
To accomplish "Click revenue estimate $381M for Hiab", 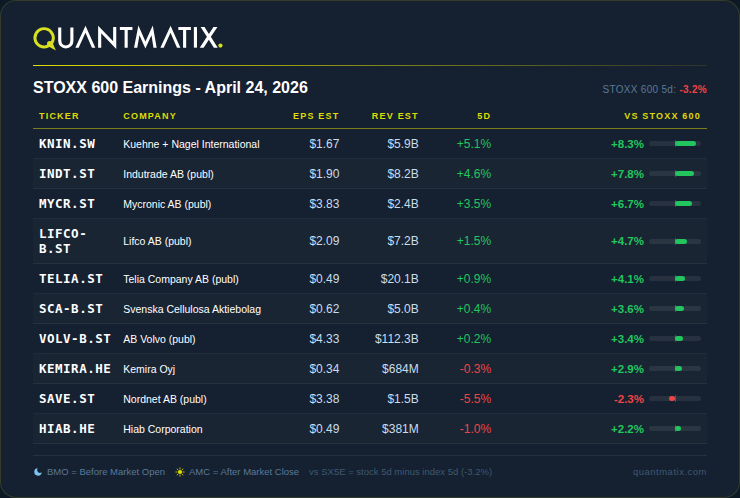I will [x=400, y=429].
